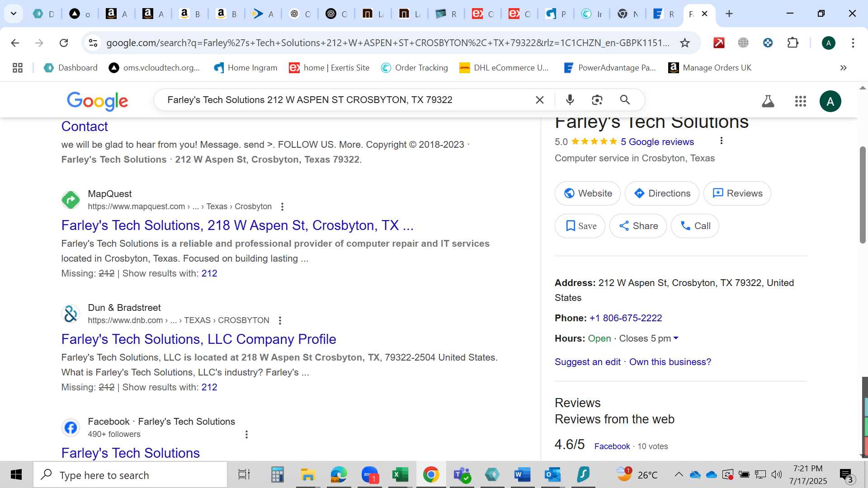This screenshot has height=488, width=868.
Task: Open the notification center icon
Action: point(846,475)
